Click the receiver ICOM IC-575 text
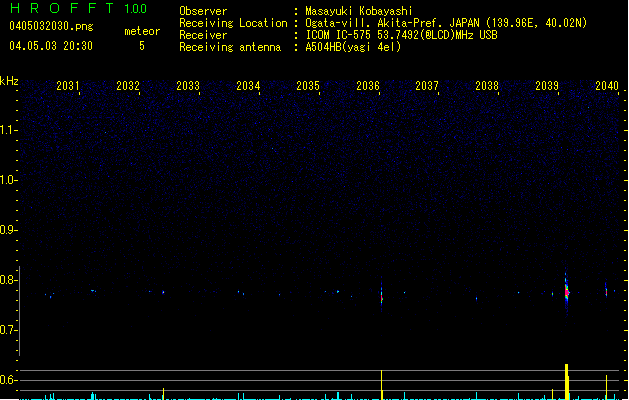Viewport: 629px width, 400px height. pos(402,35)
